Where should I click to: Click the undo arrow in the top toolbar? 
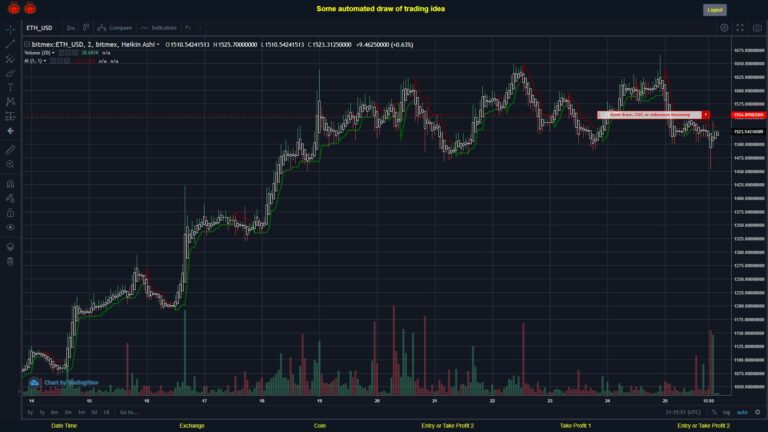pos(188,28)
